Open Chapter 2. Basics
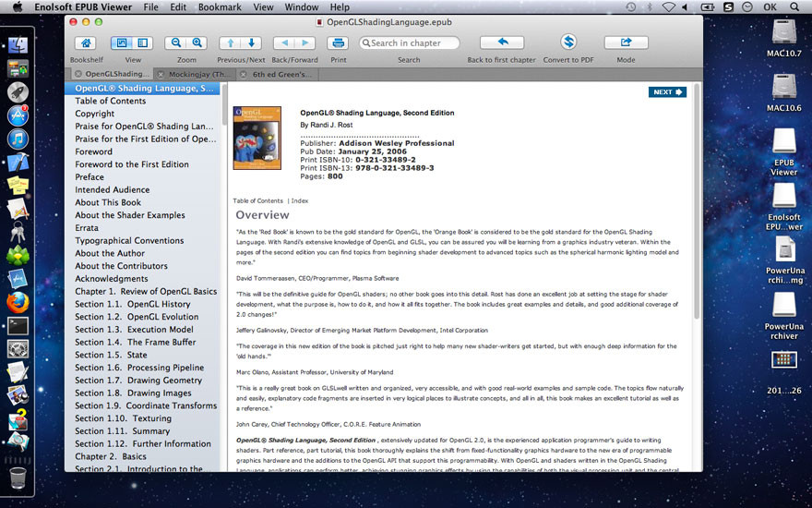 (142, 456)
